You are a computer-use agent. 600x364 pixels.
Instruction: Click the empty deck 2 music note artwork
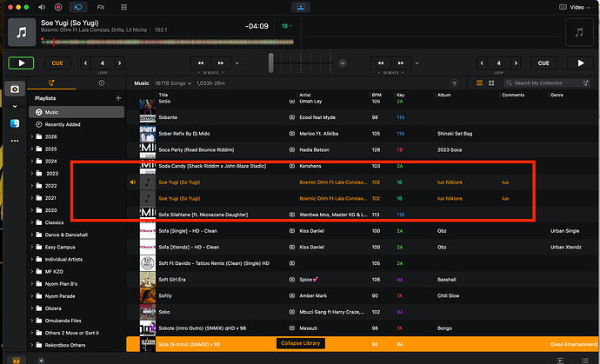pos(579,32)
